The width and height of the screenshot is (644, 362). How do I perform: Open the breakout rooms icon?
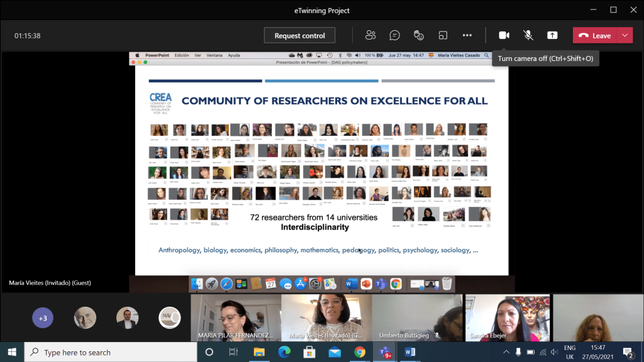443,35
